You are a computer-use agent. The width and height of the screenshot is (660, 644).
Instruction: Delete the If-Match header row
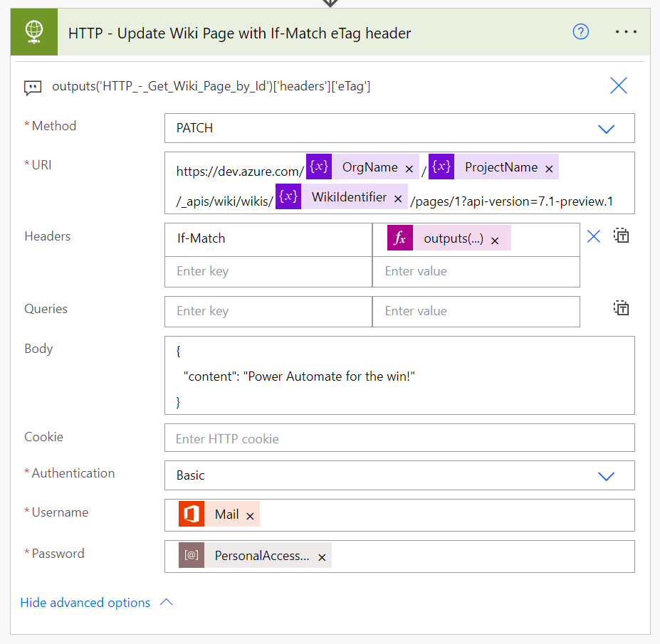pyautogui.click(x=594, y=236)
